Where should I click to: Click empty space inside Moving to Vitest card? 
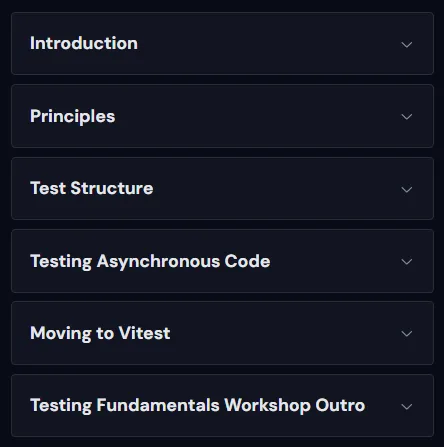pyautogui.click(x=283, y=333)
